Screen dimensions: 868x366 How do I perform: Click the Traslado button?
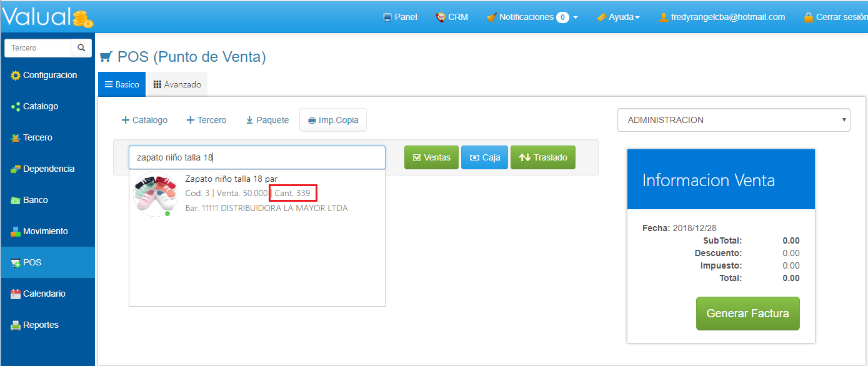tap(542, 157)
